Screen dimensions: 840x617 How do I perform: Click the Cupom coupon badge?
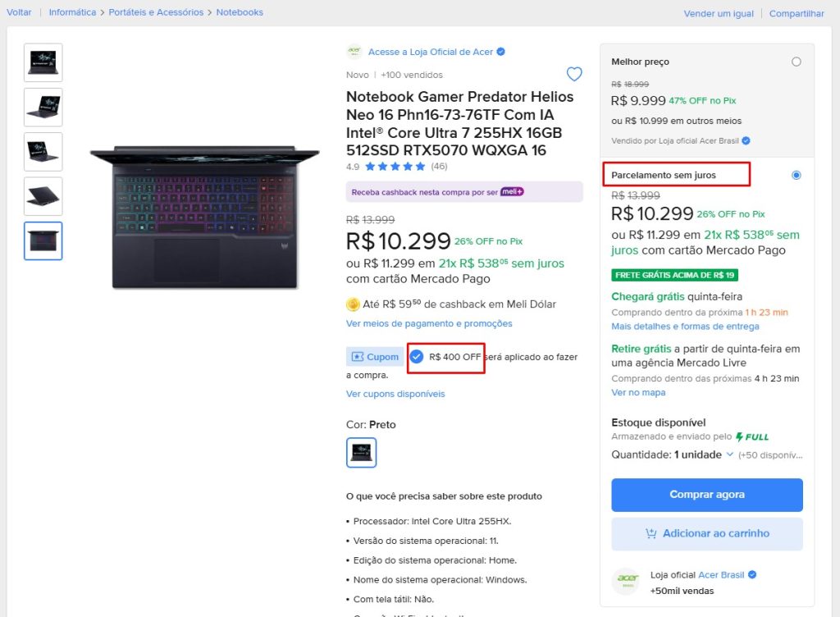374,357
